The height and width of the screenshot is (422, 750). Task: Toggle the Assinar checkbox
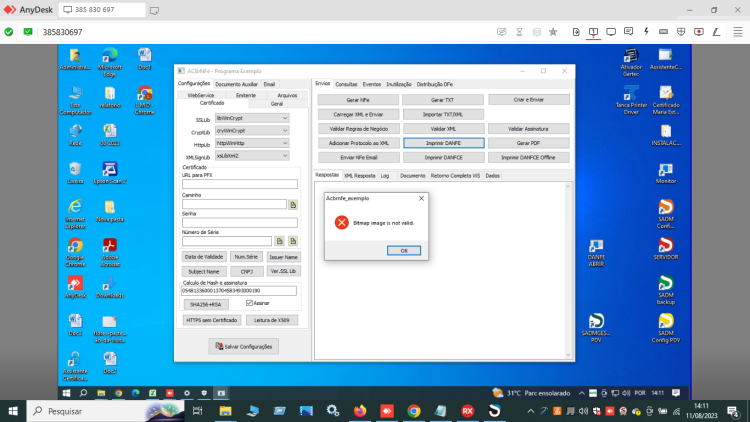pyautogui.click(x=249, y=303)
